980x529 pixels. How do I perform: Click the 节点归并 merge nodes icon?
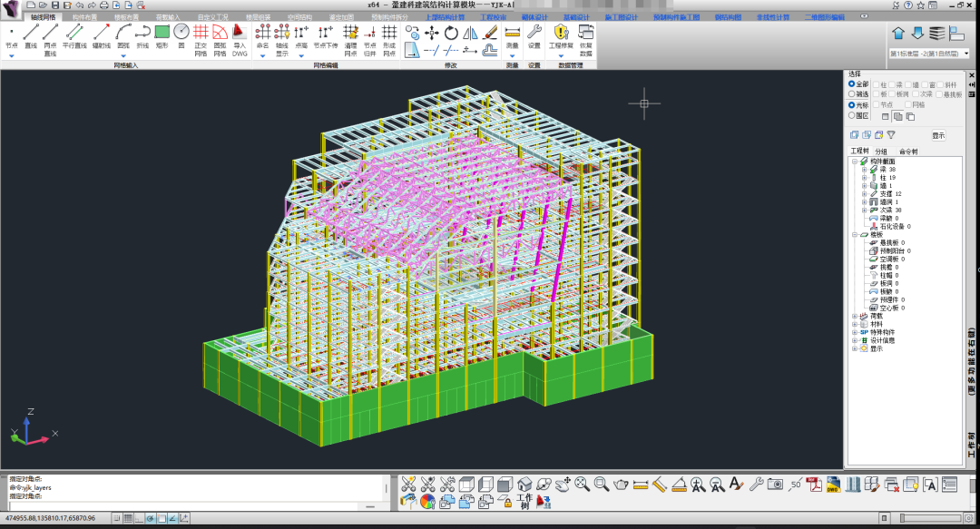click(370, 41)
